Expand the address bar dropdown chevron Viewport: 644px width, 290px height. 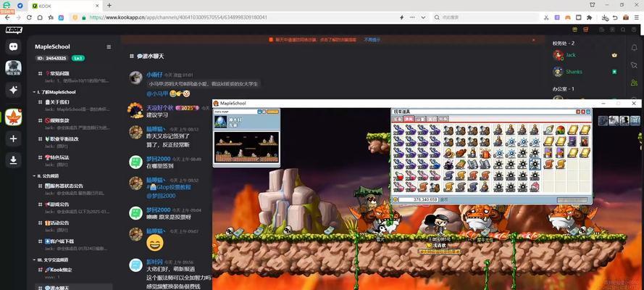point(423,17)
